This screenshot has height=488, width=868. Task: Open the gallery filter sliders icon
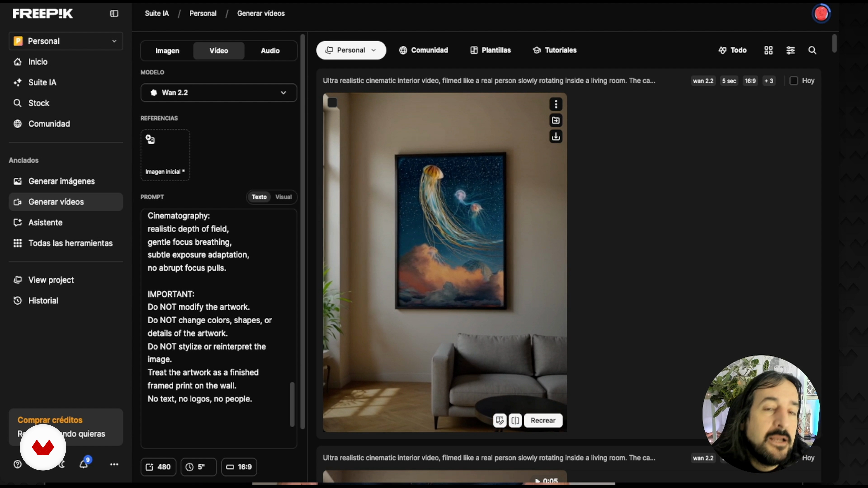(x=790, y=50)
